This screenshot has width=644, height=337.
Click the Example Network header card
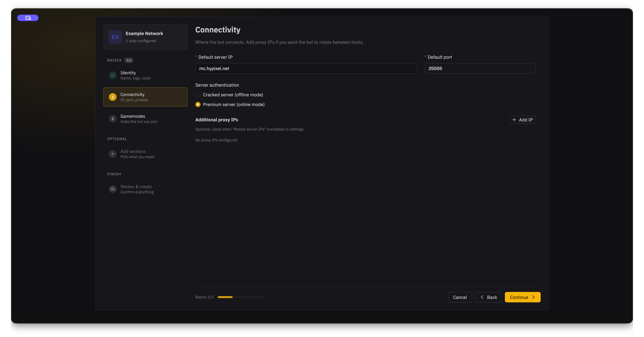pos(145,37)
